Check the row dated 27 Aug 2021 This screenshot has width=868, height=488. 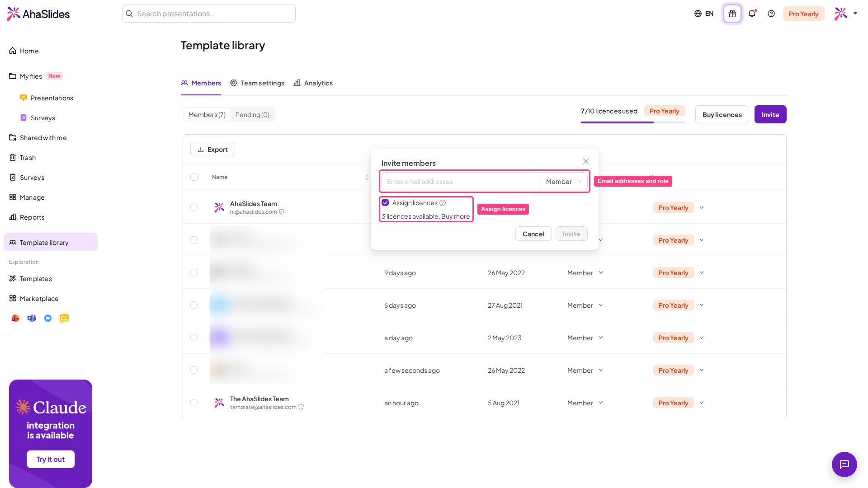pyautogui.click(x=194, y=305)
